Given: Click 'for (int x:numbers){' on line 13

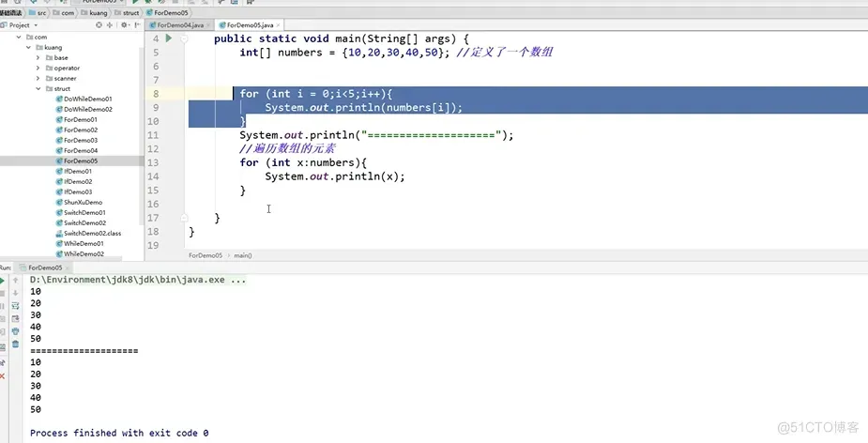Looking at the screenshot, I should coord(303,162).
